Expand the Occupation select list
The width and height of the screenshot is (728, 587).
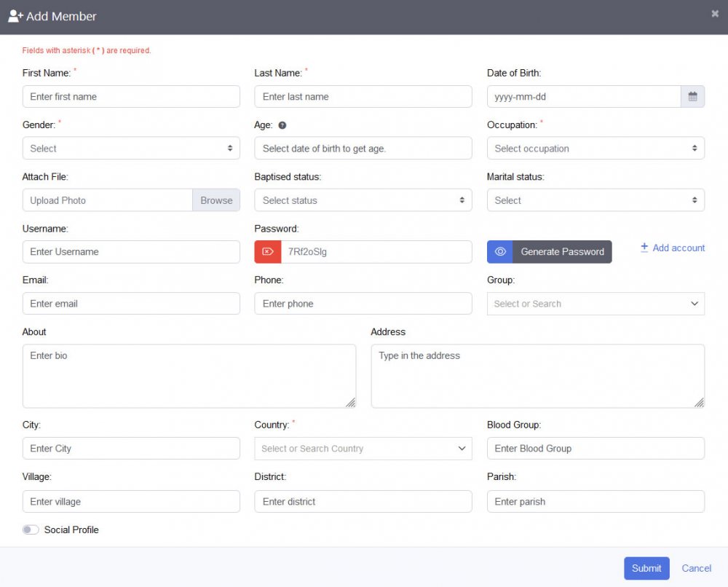(x=596, y=149)
